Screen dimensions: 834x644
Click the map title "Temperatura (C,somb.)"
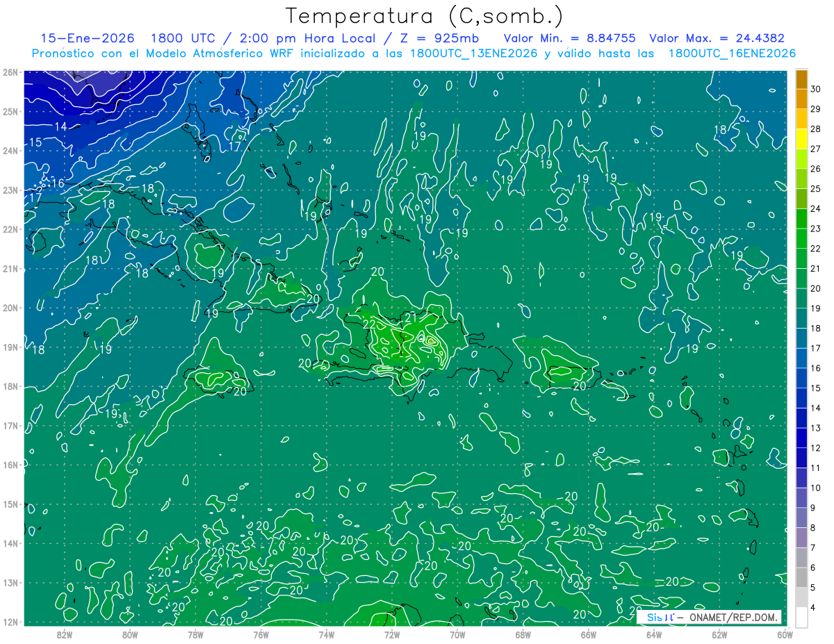pos(425,16)
